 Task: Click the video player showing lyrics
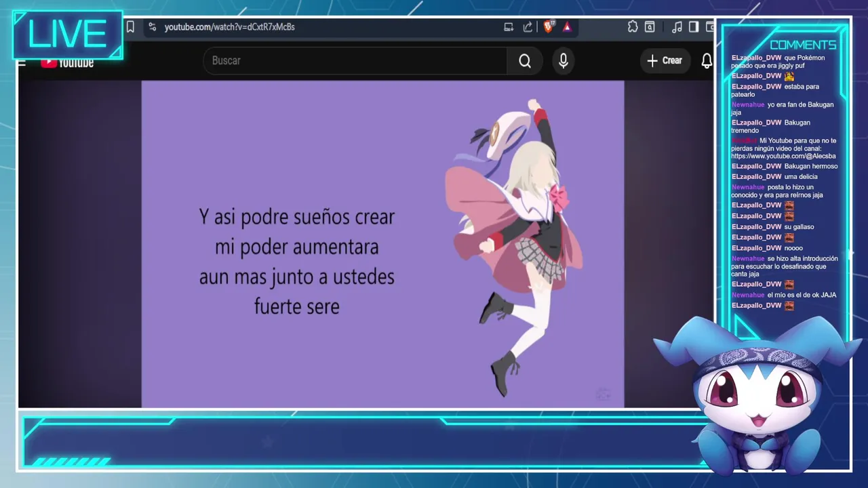(382, 244)
